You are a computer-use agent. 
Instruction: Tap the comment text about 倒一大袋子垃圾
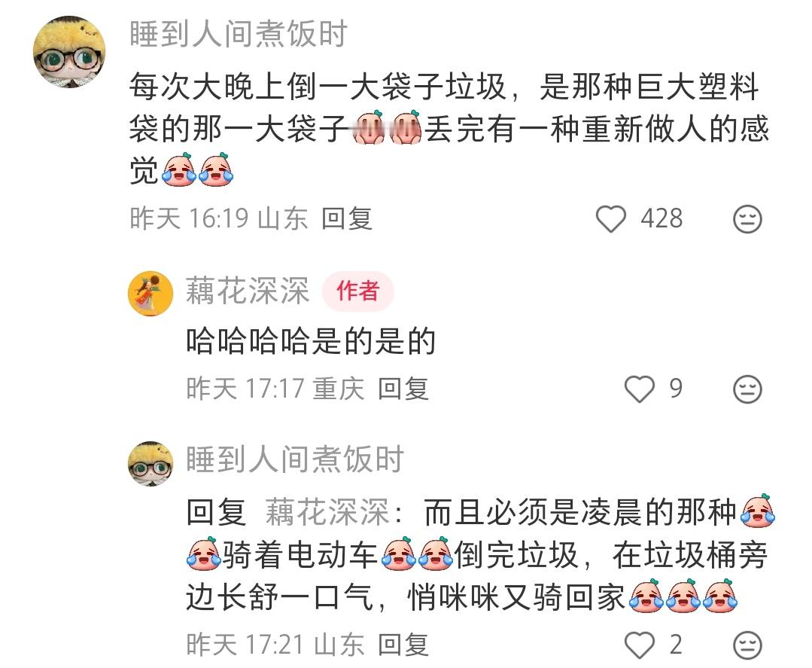tap(449, 129)
